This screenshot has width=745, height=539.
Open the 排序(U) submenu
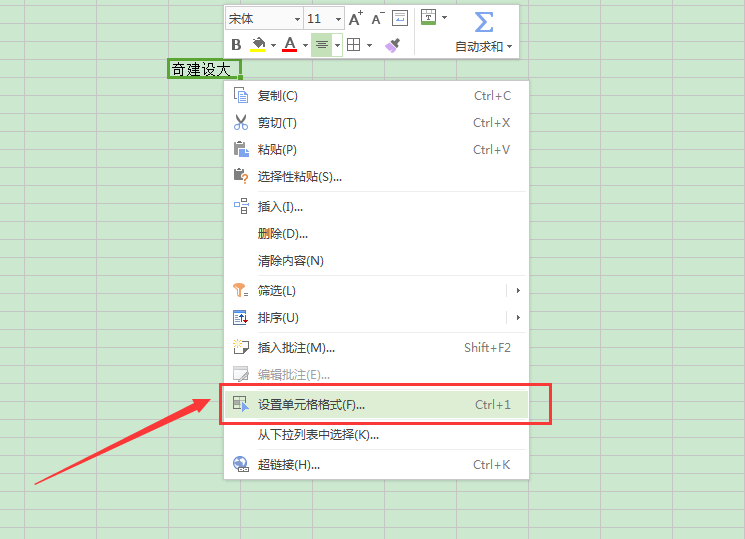(x=376, y=318)
